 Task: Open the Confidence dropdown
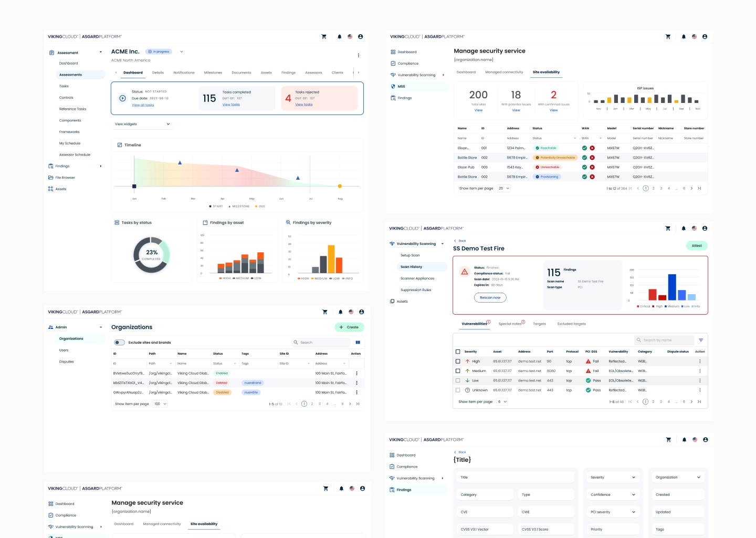[613, 494]
